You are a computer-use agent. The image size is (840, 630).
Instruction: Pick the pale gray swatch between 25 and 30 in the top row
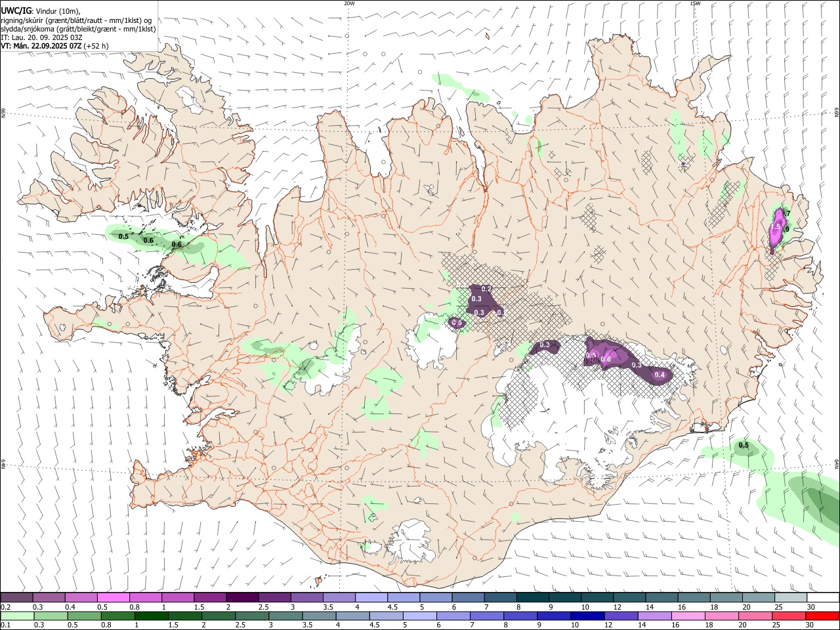[x=791, y=597]
